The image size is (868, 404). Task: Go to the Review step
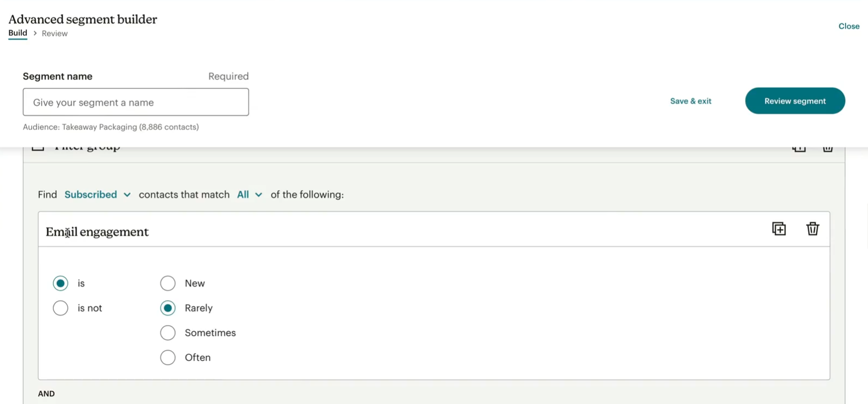(55, 33)
